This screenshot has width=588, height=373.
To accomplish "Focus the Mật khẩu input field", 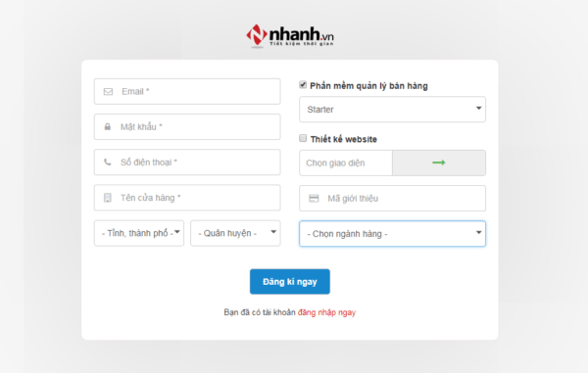I will [x=187, y=127].
